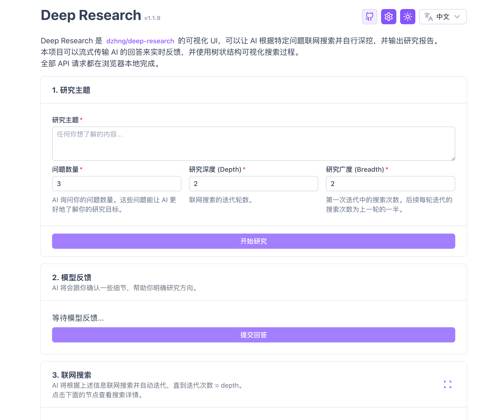Screen dimensions: 504x420
Task: Click the translate icon in language selector
Action: click(x=428, y=17)
